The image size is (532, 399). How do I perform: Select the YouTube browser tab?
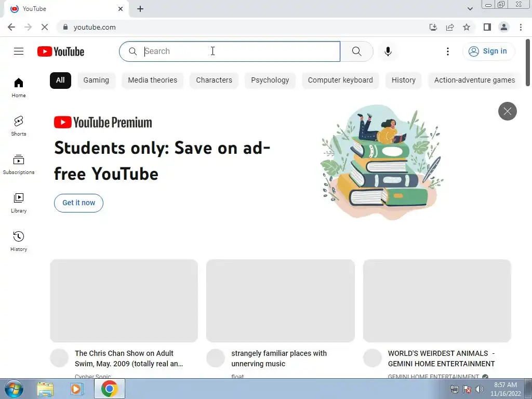[x=66, y=9]
